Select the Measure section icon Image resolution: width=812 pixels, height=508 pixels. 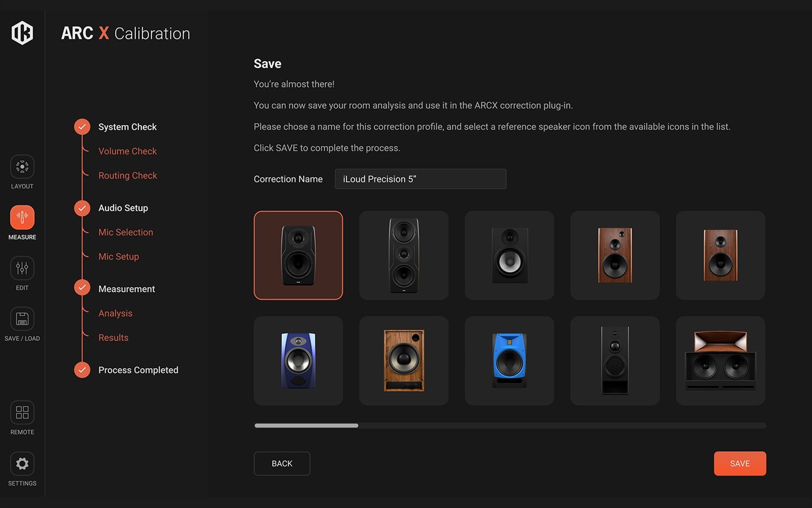click(x=22, y=218)
